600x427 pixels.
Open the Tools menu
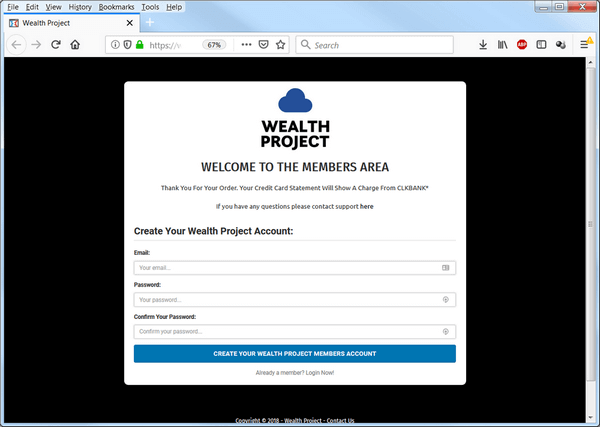[x=150, y=7]
